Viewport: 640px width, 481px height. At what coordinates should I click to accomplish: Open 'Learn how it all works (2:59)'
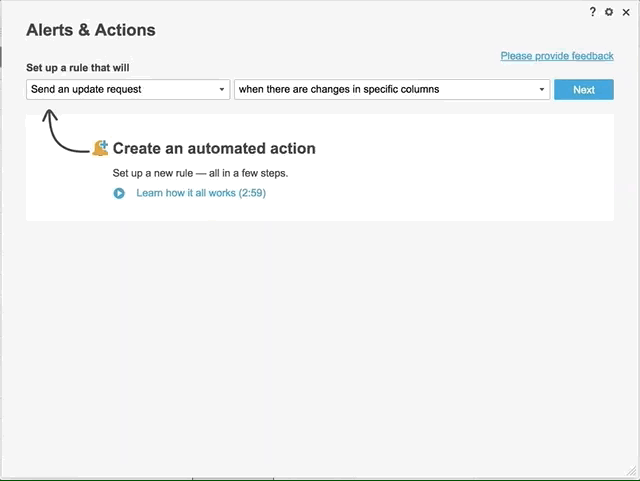point(201,193)
